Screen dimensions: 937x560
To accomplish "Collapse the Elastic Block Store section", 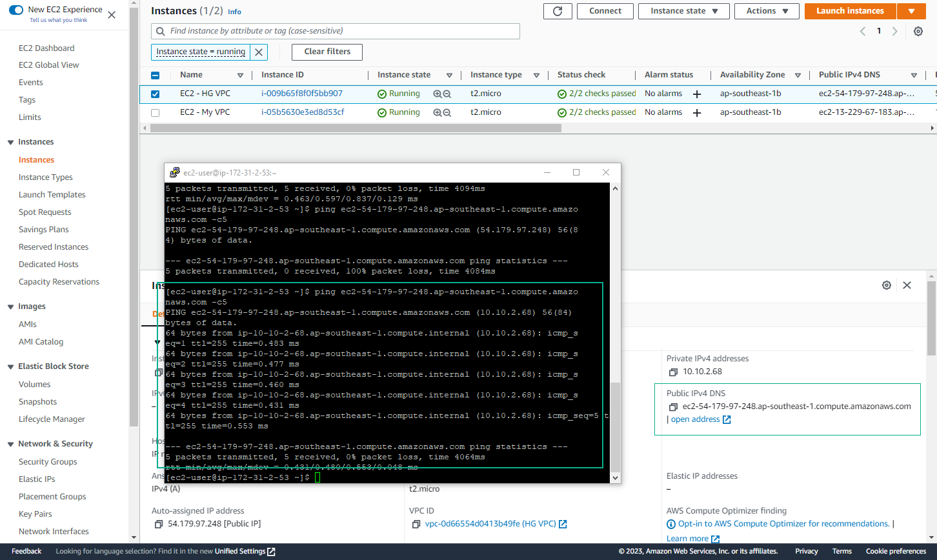I will pos(10,367).
